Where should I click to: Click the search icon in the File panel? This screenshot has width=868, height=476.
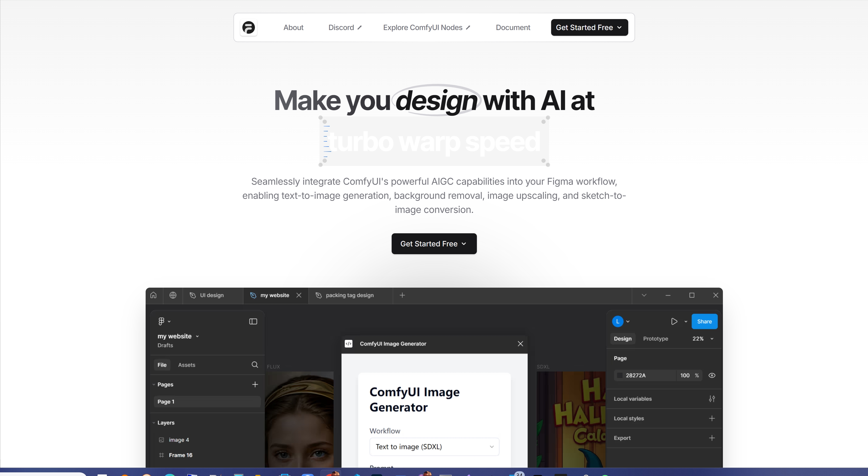255,364
